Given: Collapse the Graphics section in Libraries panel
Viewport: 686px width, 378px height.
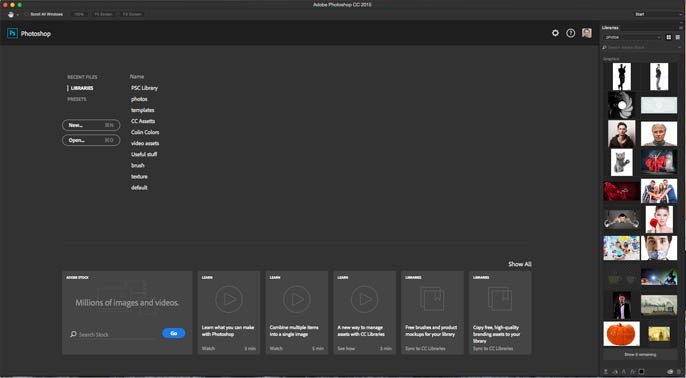Looking at the screenshot, I should [x=611, y=59].
